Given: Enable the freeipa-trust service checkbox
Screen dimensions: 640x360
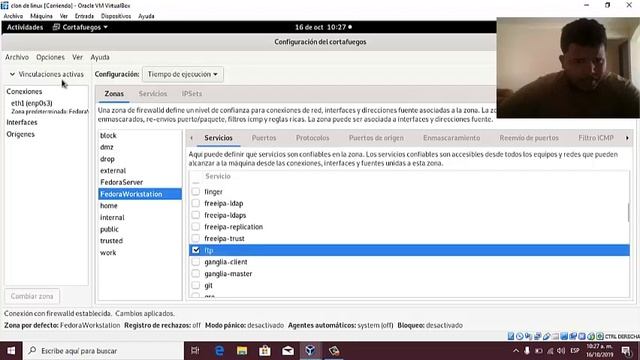Looking at the screenshot, I should point(196,238).
